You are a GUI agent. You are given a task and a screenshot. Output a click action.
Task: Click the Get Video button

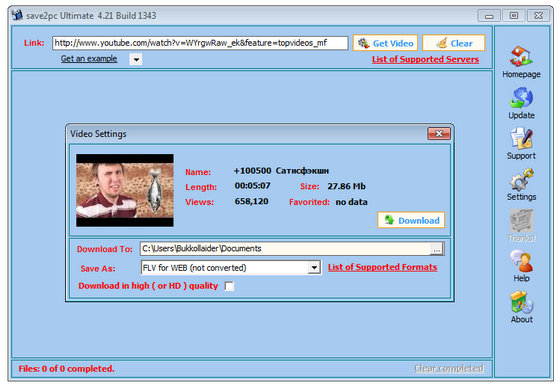click(x=385, y=43)
